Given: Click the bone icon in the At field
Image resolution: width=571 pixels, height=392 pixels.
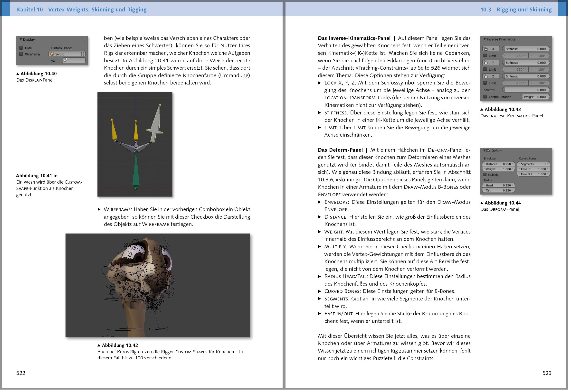Looking at the screenshot, I should tap(65, 61).
